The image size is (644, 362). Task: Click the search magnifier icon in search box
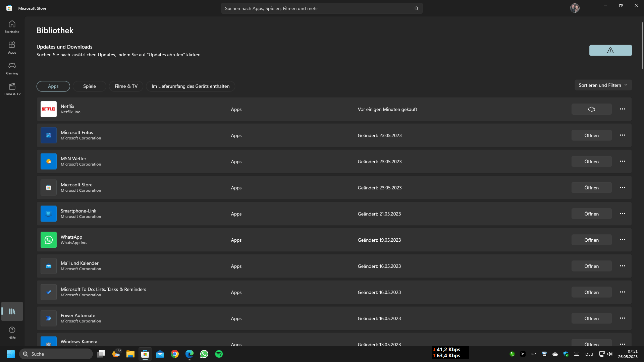(x=416, y=8)
